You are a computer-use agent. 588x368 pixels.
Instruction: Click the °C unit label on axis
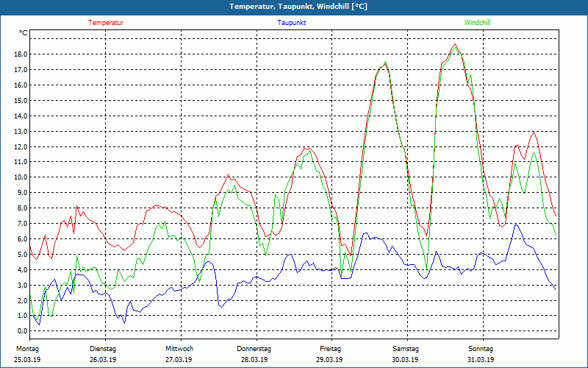click(23, 33)
